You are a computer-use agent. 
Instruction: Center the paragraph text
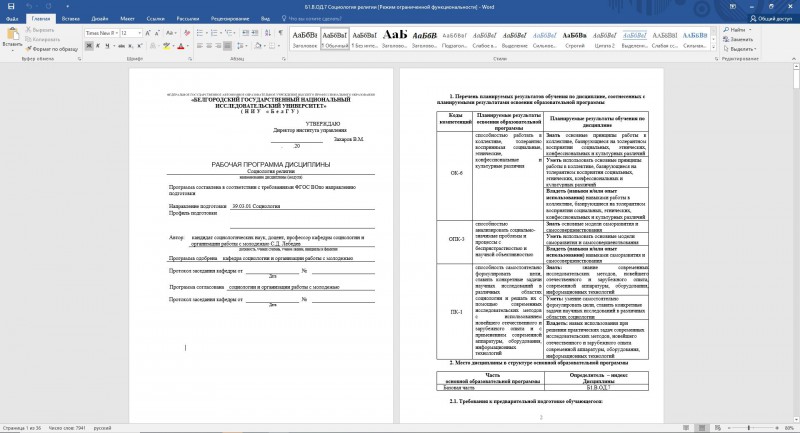tap(209, 46)
